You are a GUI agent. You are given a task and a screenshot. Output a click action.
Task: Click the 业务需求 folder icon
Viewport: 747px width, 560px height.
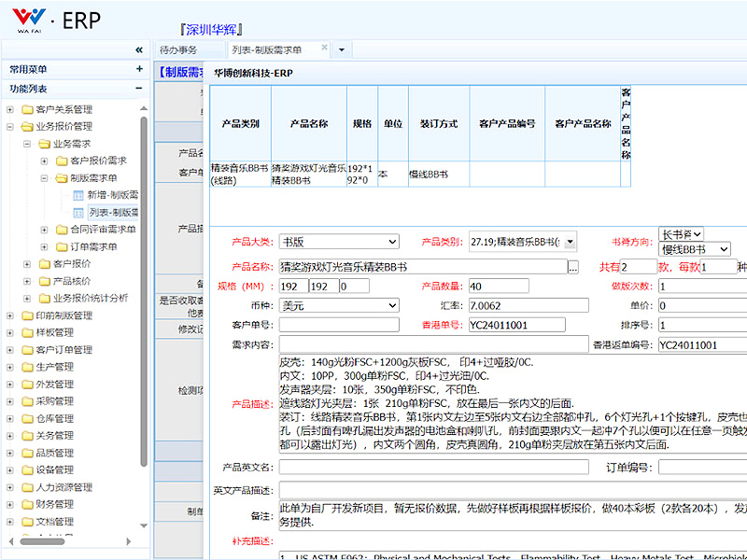[44, 144]
